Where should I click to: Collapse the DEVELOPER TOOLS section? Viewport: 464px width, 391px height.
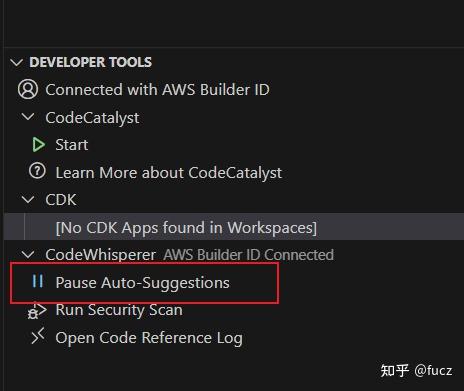point(16,62)
